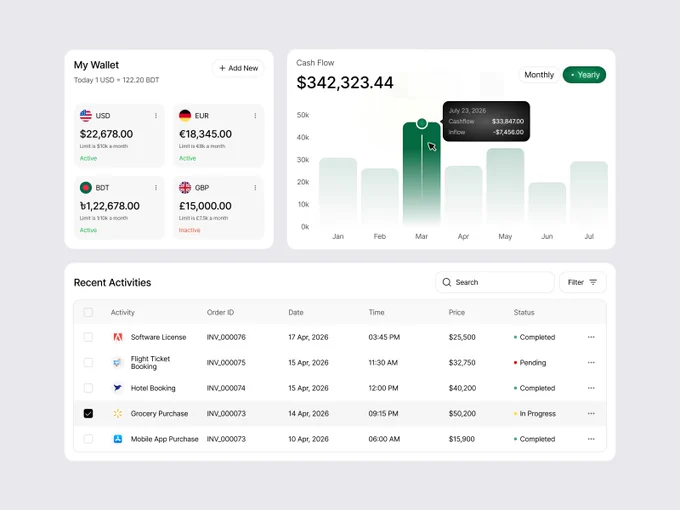Check the Hotel Booking row checkbox
This screenshot has width=680, height=510.
88,388
